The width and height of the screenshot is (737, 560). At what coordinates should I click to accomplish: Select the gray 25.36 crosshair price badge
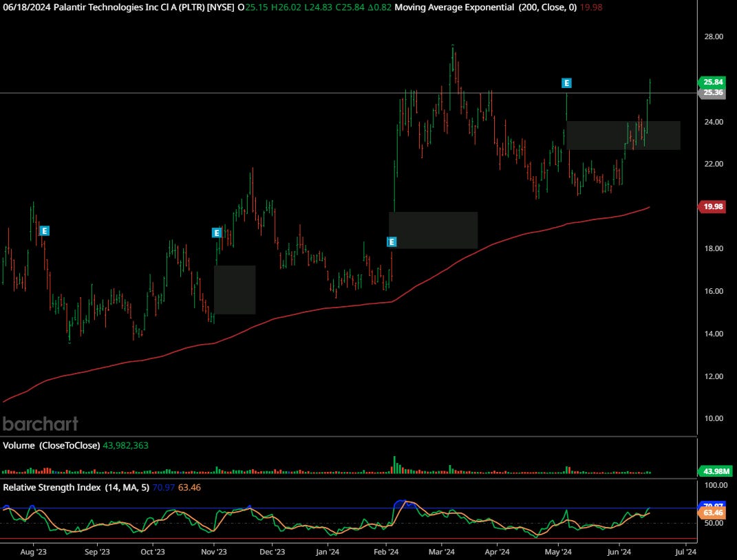tap(712, 93)
